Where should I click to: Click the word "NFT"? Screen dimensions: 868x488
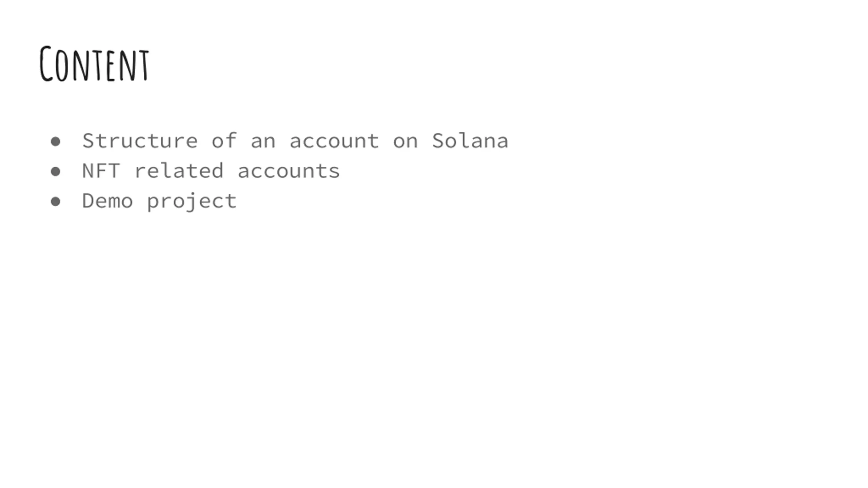point(101,171)
